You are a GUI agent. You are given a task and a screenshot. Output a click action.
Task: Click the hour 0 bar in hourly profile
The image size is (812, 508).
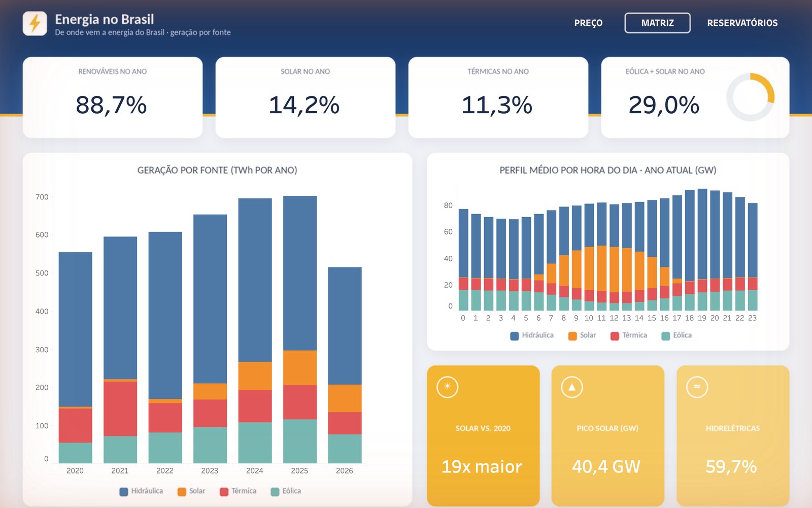pyautogui.click(x=463, y=260)
